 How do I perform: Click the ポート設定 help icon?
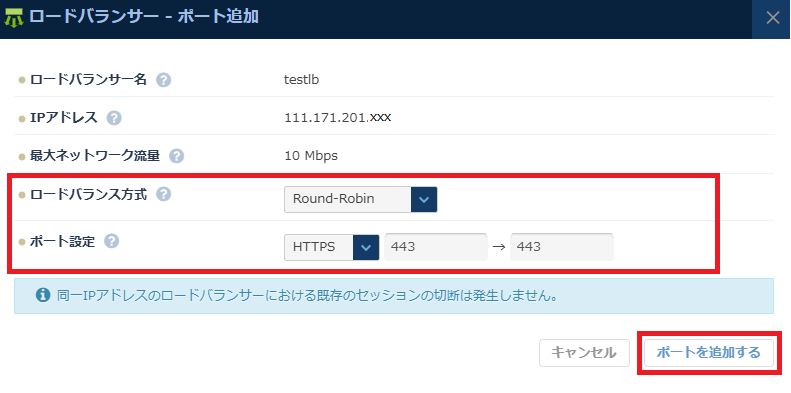coord(111,242)
